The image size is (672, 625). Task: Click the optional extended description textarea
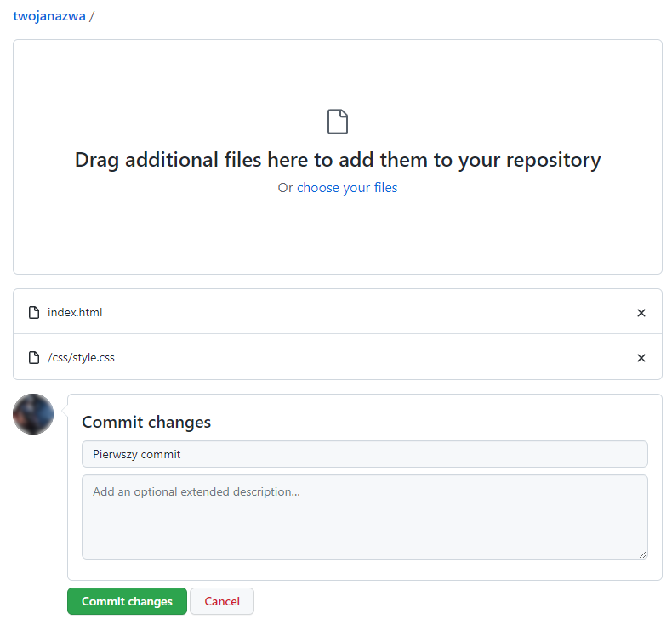364,517
